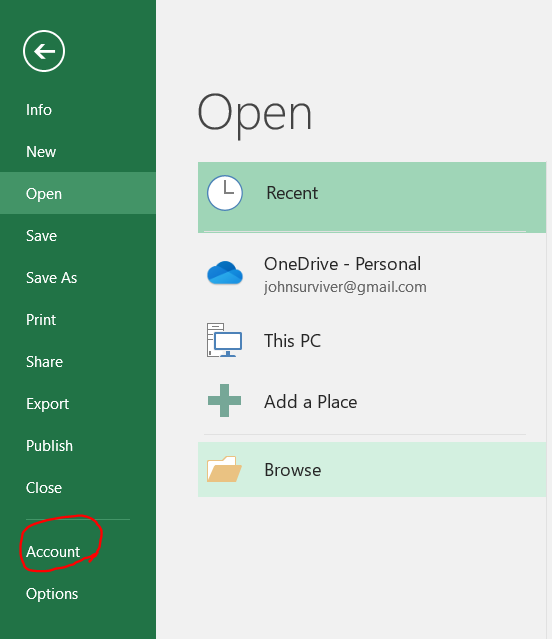Screen dimensions: 552x639
Task: Click the johnsurviver@gmail.com account text
Action: coord(345,287)
